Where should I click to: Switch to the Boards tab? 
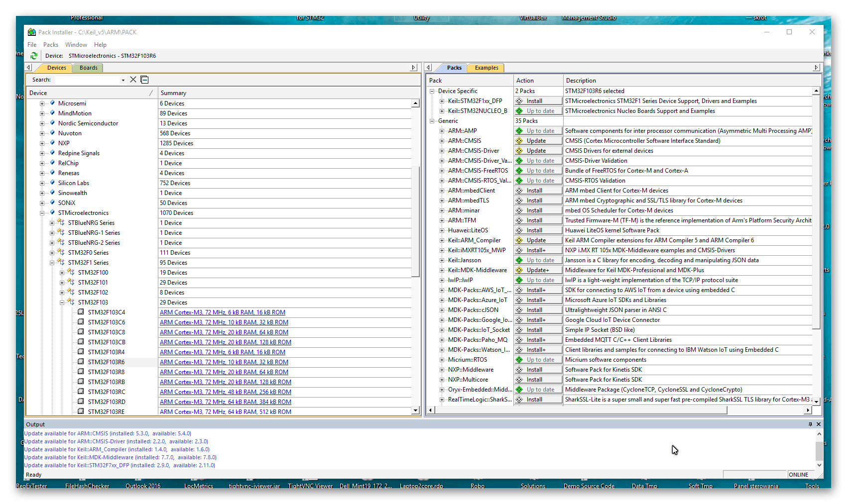pyautogui.click(x=89, y=68)
